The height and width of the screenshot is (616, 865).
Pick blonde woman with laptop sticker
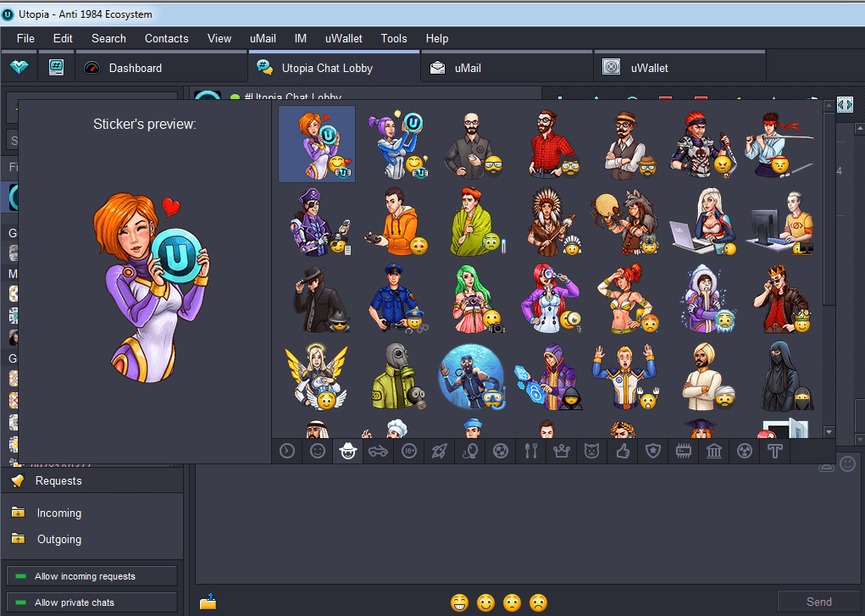[704, 222]
